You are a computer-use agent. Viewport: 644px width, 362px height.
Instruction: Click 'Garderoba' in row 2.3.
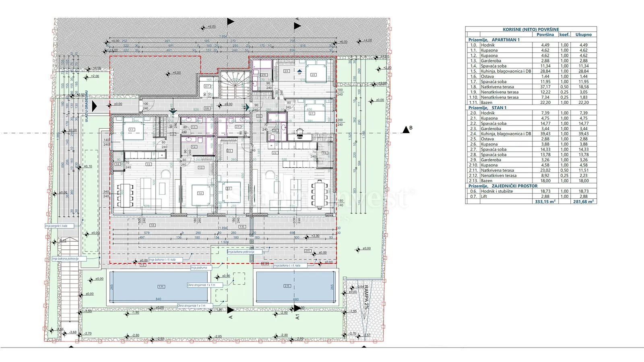click(491, 129)
